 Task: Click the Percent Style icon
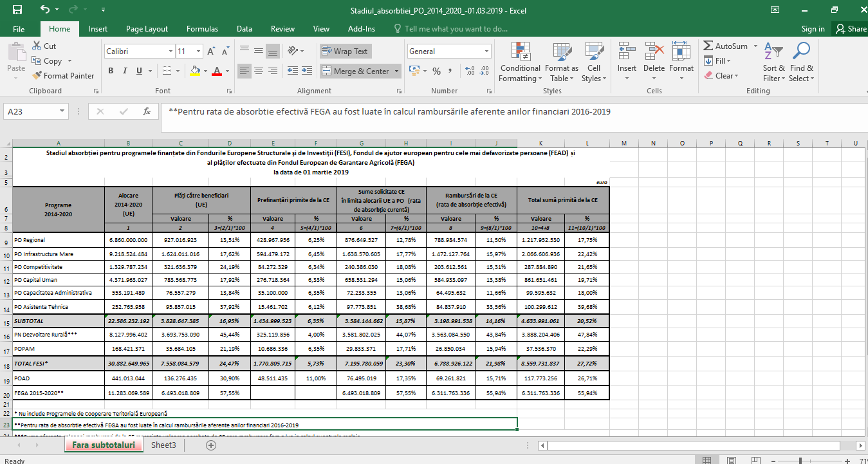click(436, 71)
